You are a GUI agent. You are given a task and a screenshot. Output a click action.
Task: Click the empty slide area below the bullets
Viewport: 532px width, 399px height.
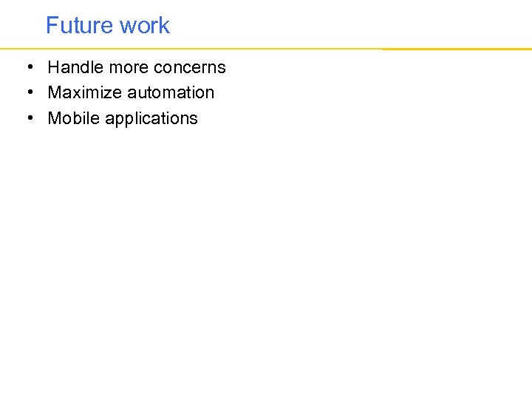click(266, 258)
